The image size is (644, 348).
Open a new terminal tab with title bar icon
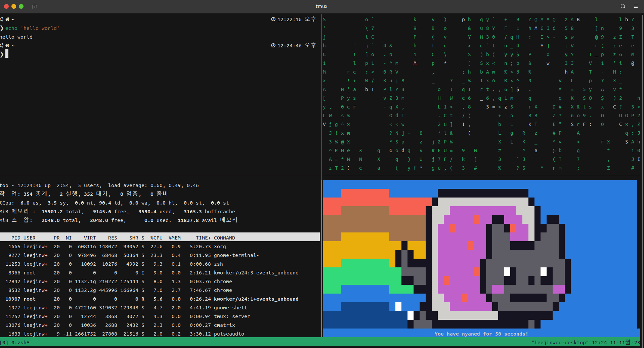coord(35,6)
